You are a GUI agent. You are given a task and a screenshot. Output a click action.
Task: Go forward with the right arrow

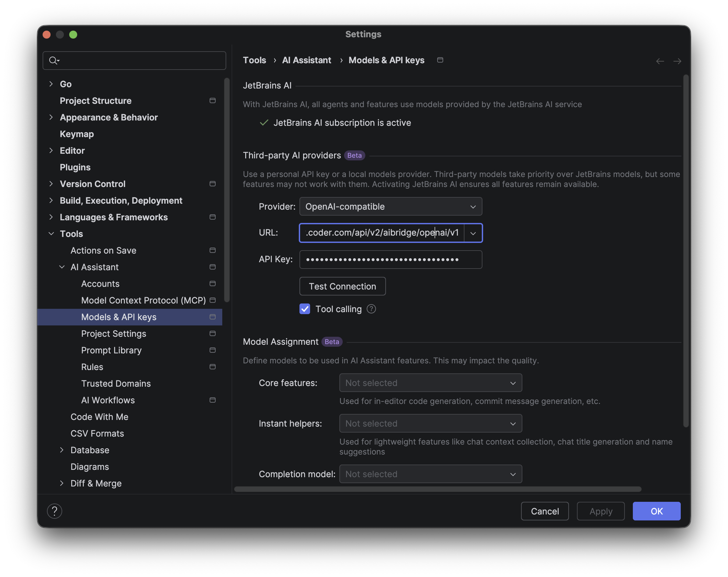point(677,61)
